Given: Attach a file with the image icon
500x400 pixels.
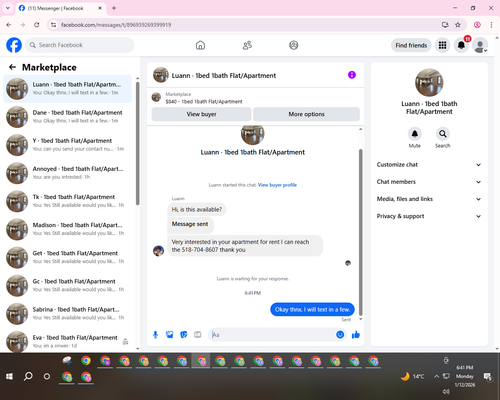Looking at the screenshot, I should [x=170, y=335].
